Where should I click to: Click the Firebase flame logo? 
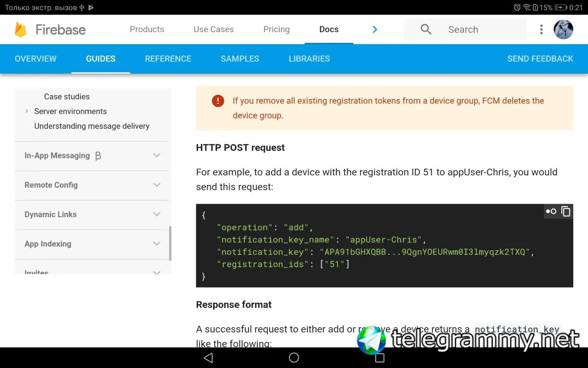click(x=21, y=29)
